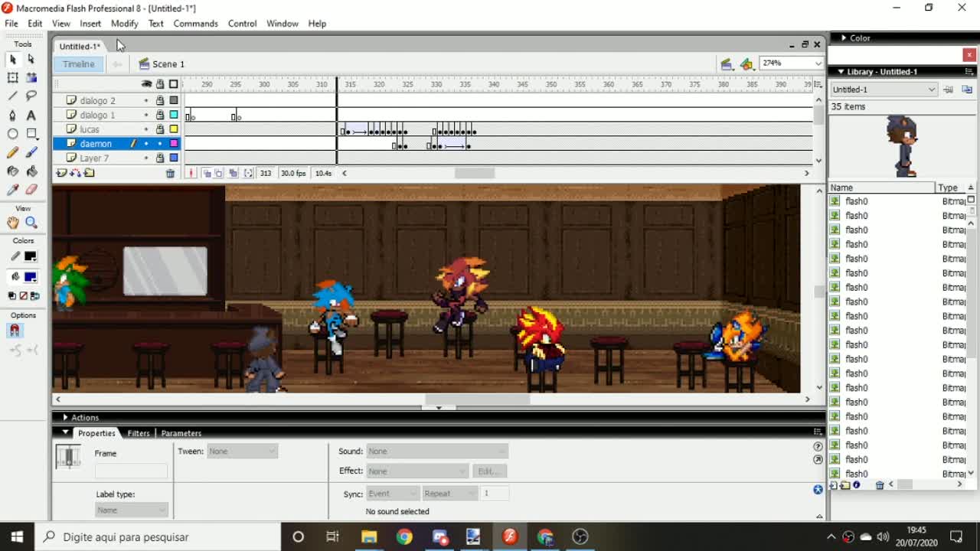Click Edit Scene clapper icon
The image size is (980, 551).
(x=726, y=64)
